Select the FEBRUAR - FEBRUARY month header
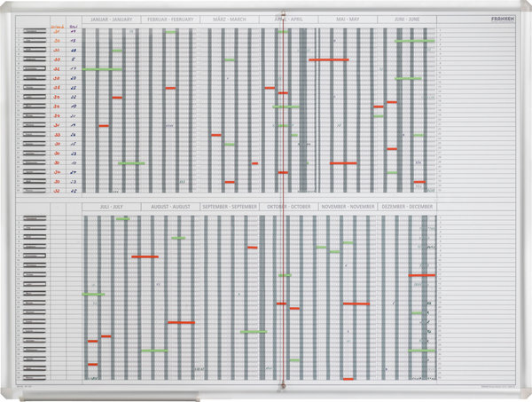Image resolution: width=532 pixels, height=402 pixels. tap(170, 19)
